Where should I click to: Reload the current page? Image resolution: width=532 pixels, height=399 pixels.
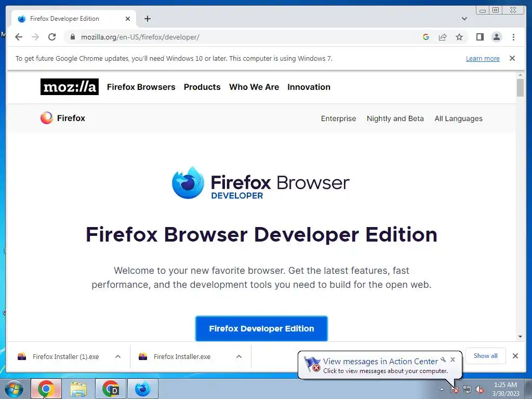(x=52, y=37)
